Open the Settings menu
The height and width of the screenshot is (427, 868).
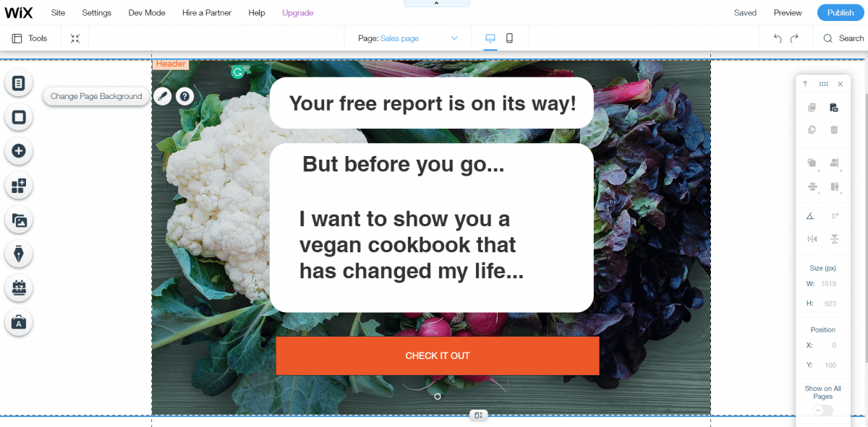96,12
